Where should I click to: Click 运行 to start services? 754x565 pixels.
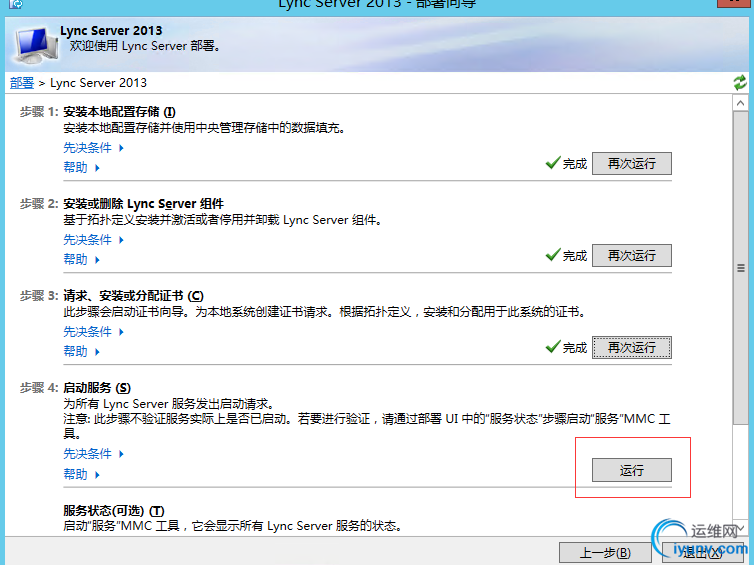[631, 470]
